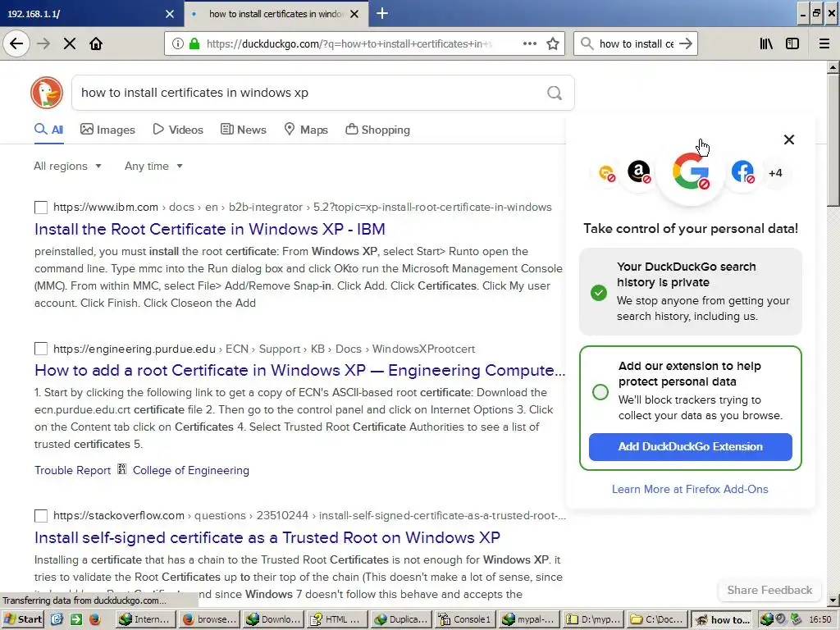Expand the All regions dropdown
Image resolution: width=840 pixels, height=630 pixels.
click(x=67, y=166)
